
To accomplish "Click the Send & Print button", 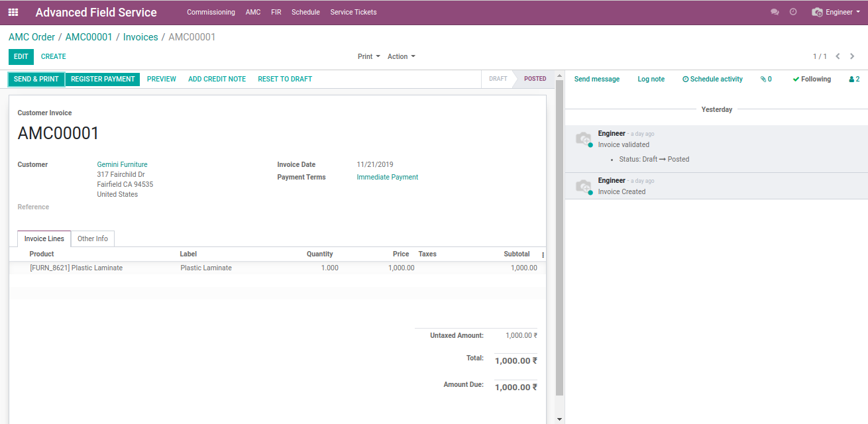I will coord(36,79).
